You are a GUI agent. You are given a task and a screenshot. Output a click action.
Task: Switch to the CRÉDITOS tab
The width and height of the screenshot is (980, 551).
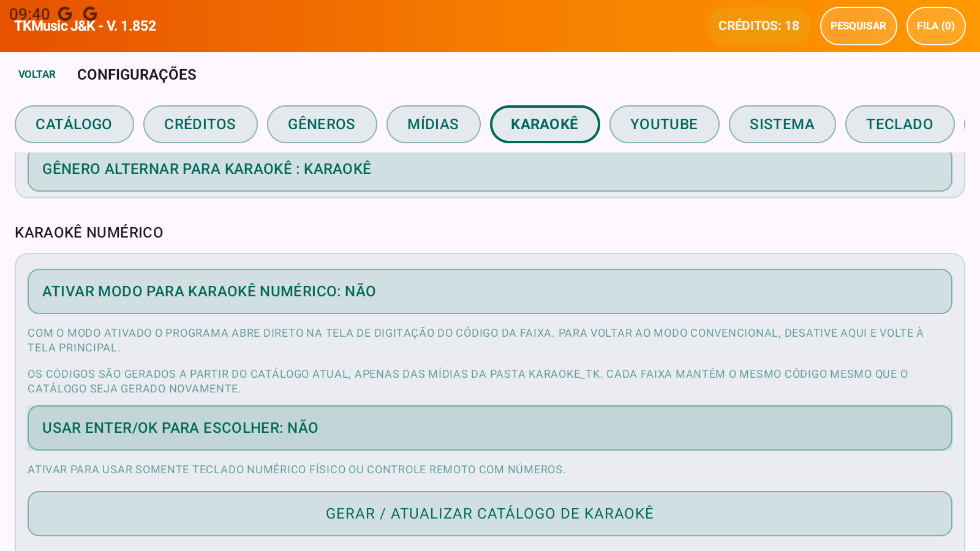click(200, 124)
